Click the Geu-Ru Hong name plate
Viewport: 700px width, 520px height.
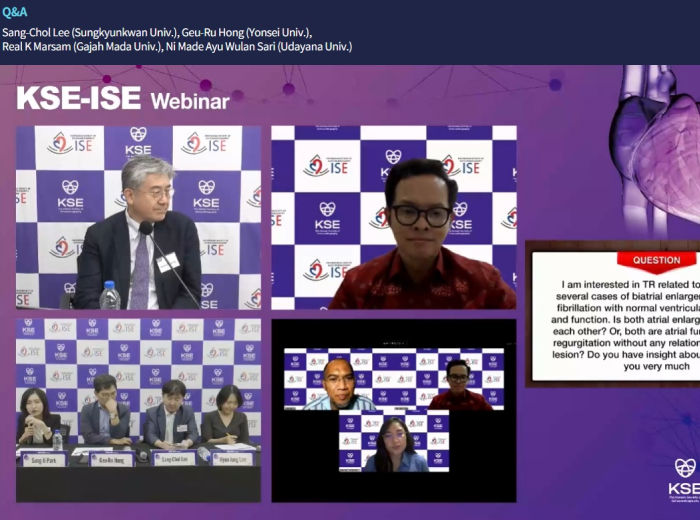pyautogui.click(x=111, y=459)
